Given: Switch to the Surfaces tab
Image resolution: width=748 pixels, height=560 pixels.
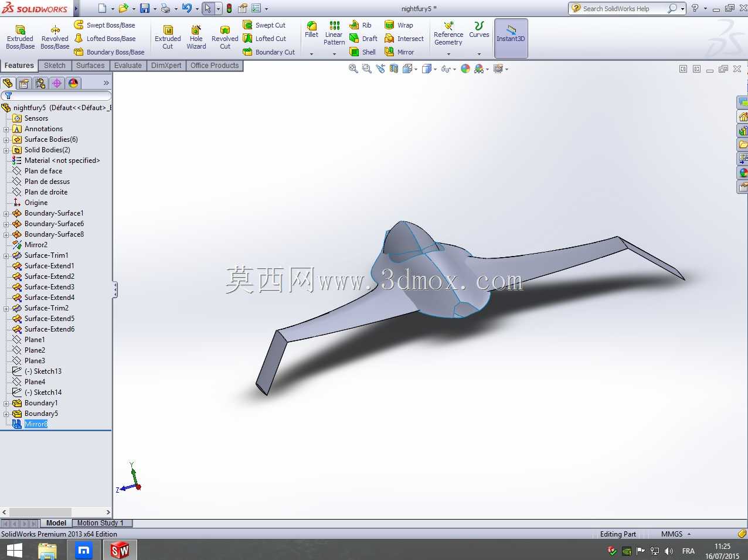Looking at the screenshot, I should [x=90, y=66].
